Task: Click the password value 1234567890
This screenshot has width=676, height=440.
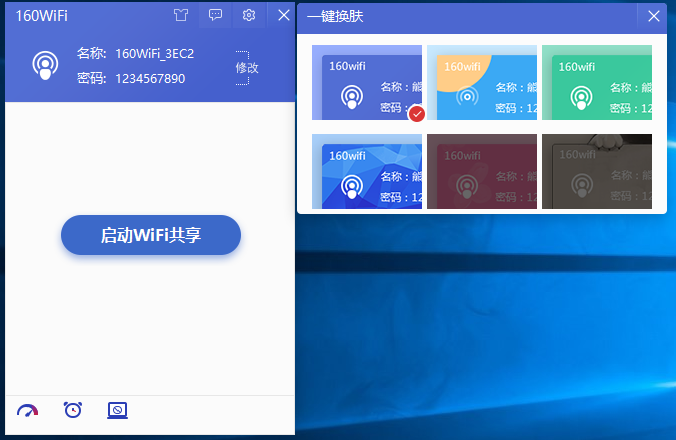Action: 150,79
